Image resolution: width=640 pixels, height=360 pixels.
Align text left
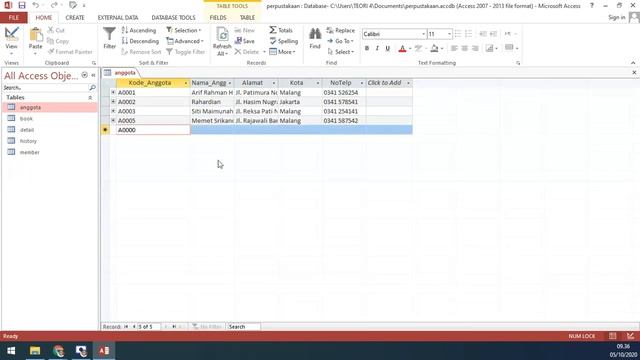(454, 49)
